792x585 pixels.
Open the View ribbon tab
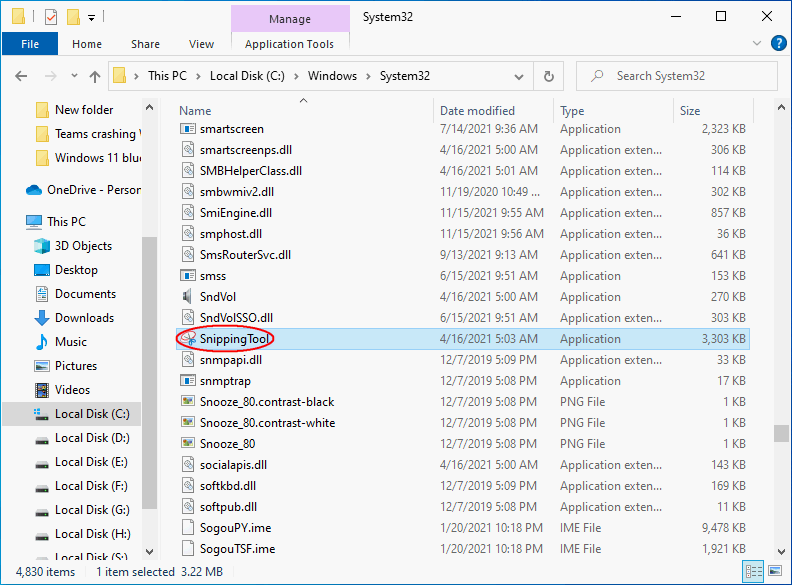pyautogui.click(x=202, y=44)
